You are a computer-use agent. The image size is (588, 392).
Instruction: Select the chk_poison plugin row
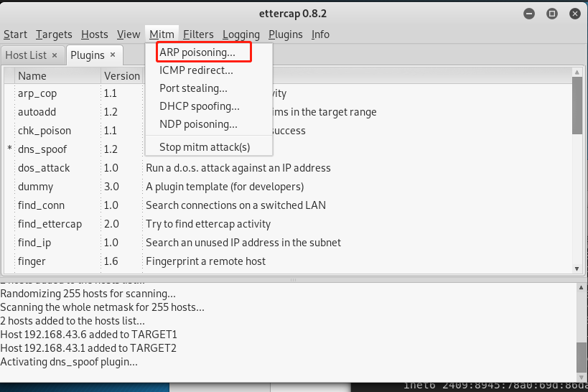(x=288, y=131)
